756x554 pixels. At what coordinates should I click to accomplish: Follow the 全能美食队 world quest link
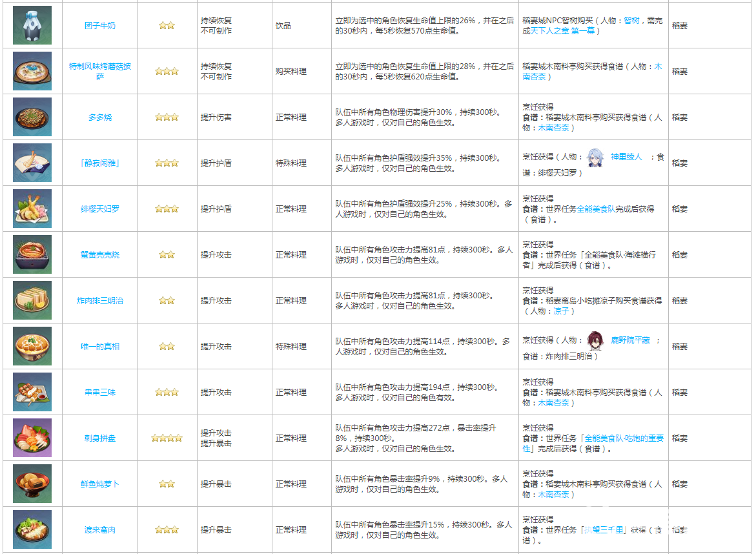pos(595,209)
